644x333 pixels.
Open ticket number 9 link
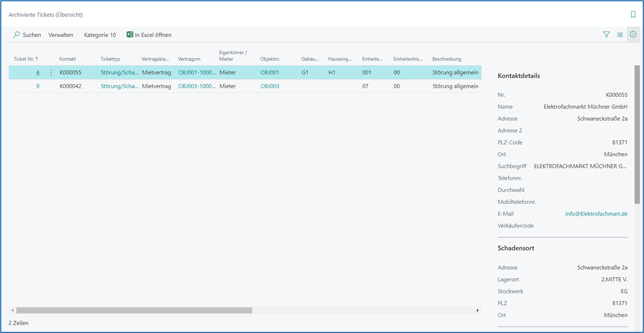[x=38, y=86]
